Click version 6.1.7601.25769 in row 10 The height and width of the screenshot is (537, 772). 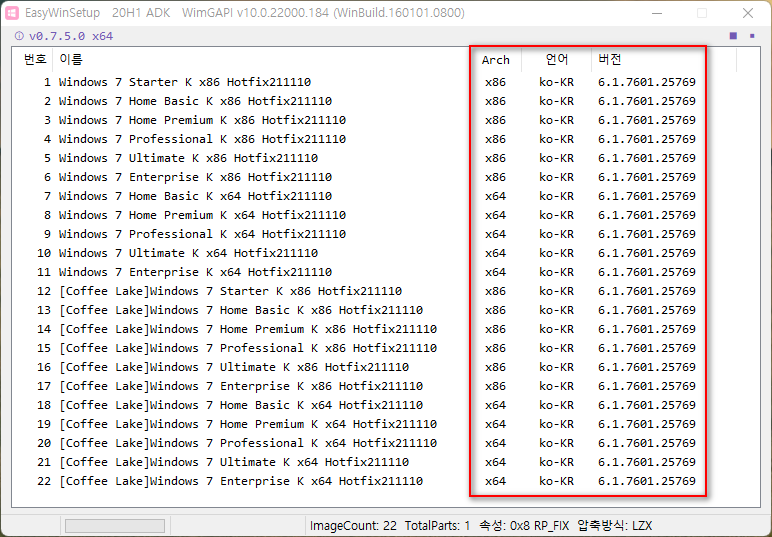(x=647, y=253)
